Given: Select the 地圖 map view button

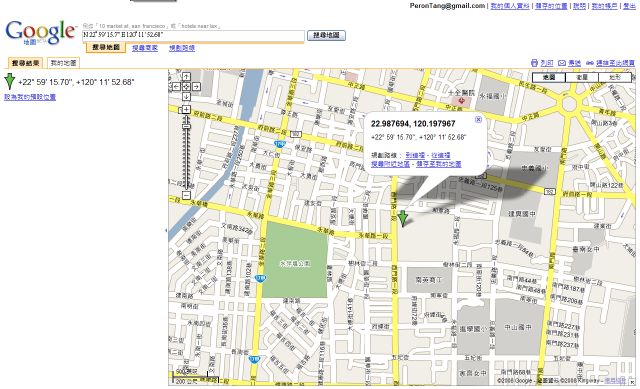Looking at the screenshot, I should 549,77.
